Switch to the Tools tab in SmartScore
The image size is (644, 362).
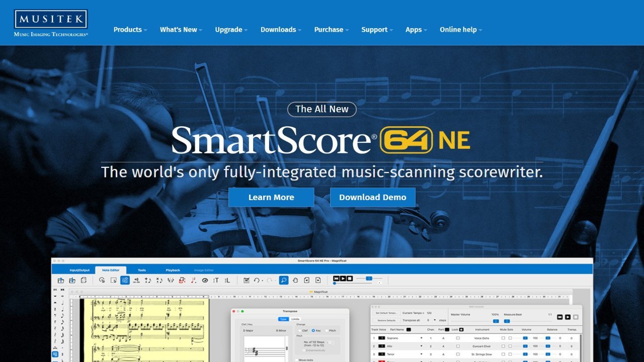(x=142, y=270)
